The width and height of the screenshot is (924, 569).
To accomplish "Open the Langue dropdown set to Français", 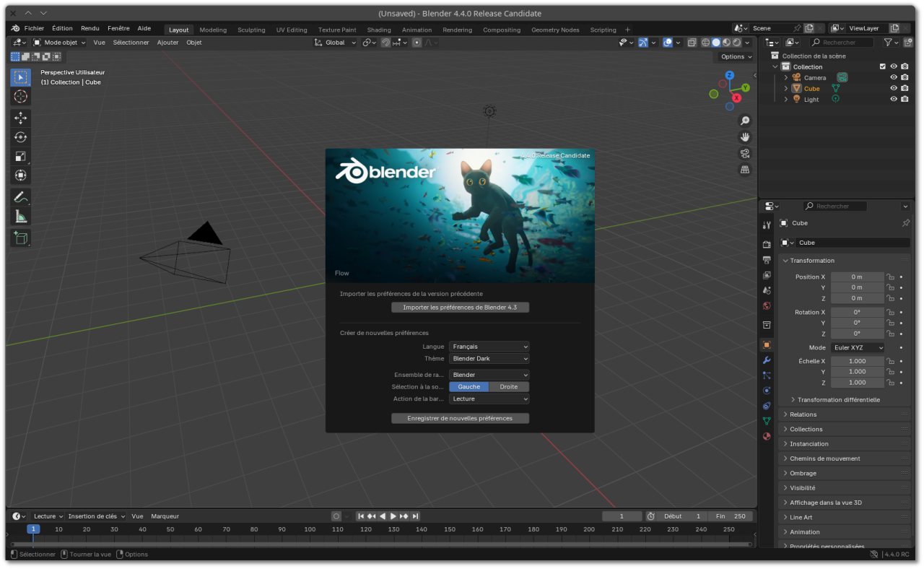I will (x=489, y=347).
